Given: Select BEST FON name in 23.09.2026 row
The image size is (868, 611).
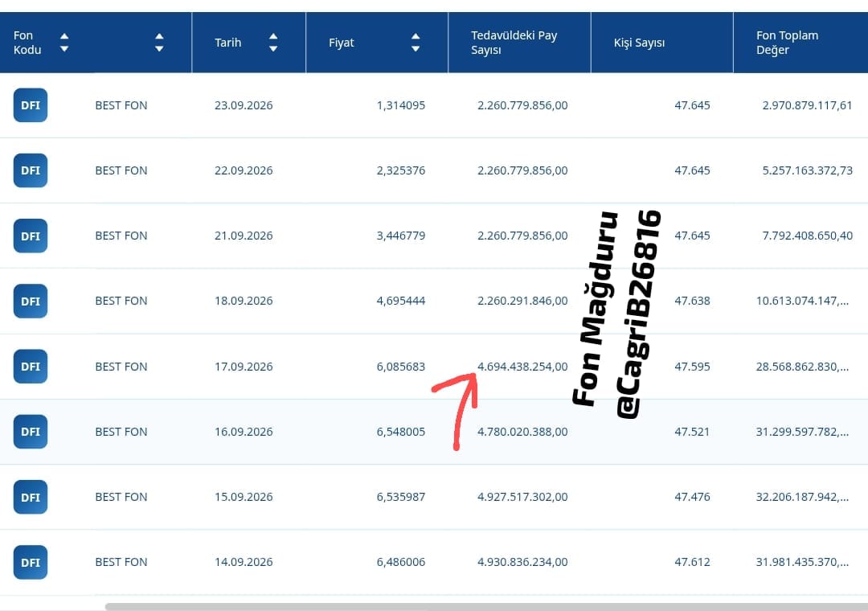Looking at the screenshot, I should point(121,105).
